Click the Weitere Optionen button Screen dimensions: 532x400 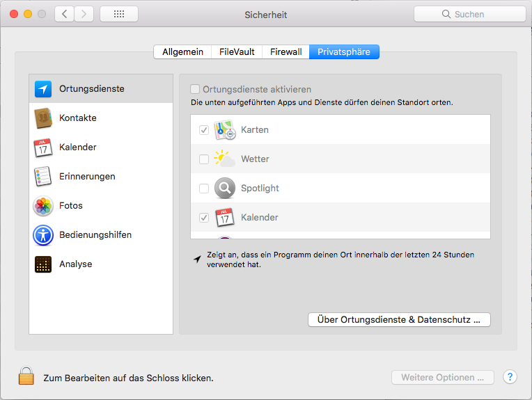[x=442, y=377]
